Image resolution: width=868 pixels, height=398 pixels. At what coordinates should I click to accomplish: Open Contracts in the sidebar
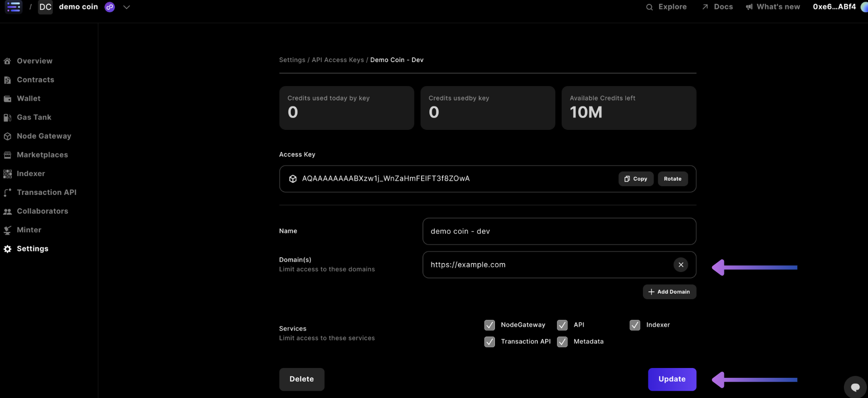point(35,80)
